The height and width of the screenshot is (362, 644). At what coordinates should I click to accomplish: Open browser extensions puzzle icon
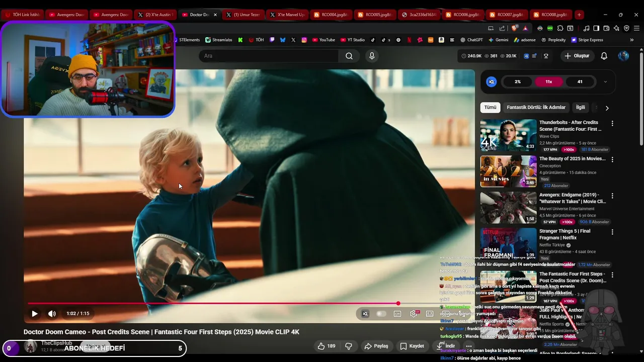(560, 28)
